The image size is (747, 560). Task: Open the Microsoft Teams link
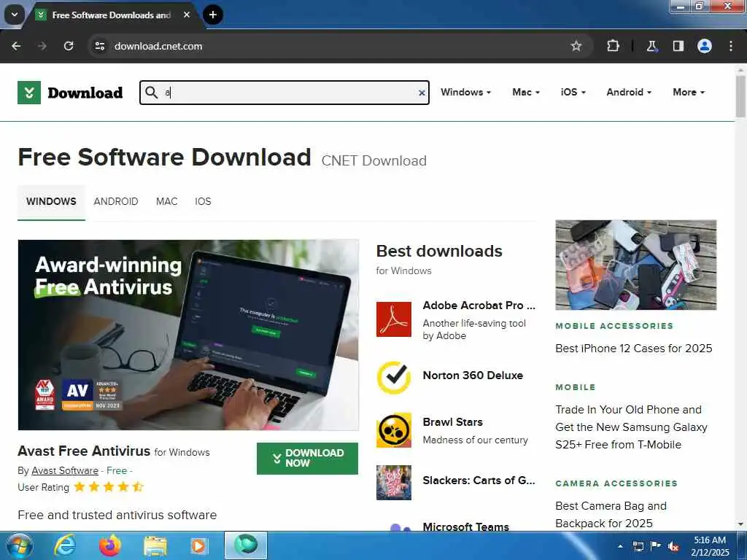(x=465, y=526)
